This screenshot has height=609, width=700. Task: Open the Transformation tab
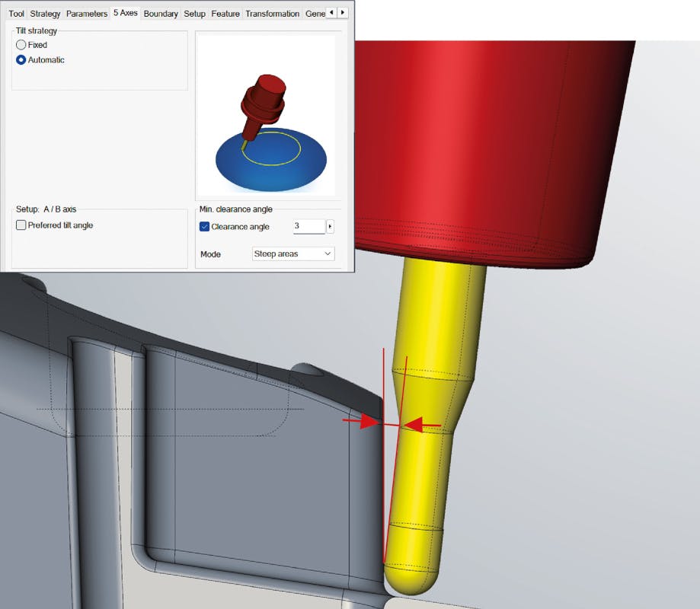click(273, 14)
